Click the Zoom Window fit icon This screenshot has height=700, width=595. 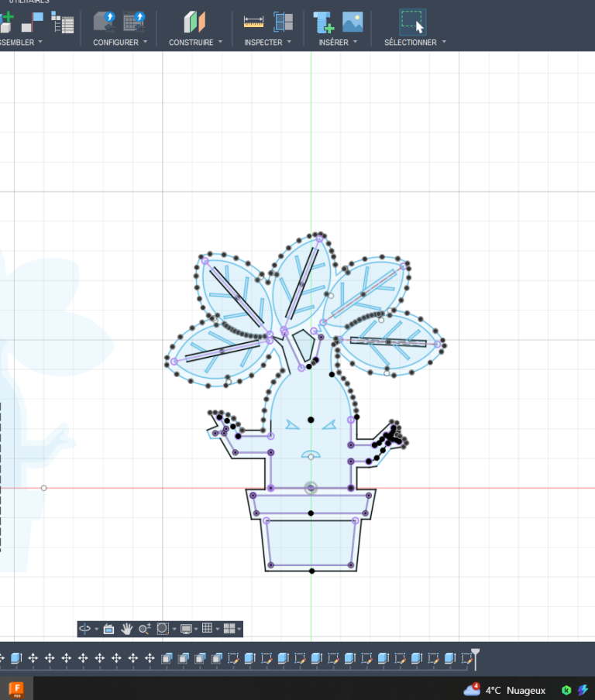pyautogui.click(x=163, y=629)
